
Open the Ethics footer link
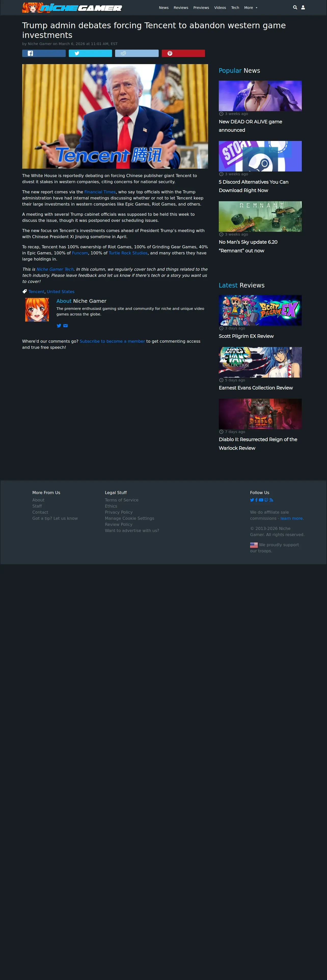pos(111,506)
